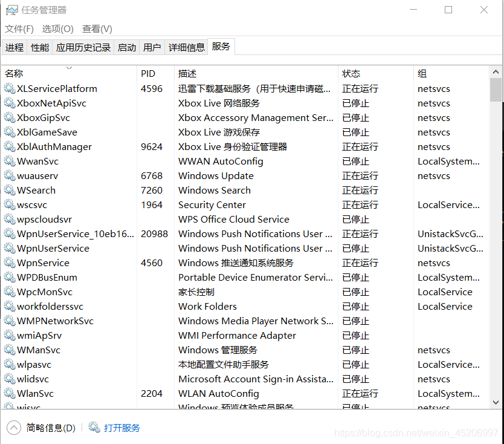Sort services by 描述 column header
Viewport: 504px width, 444px height.
(256, 73)
